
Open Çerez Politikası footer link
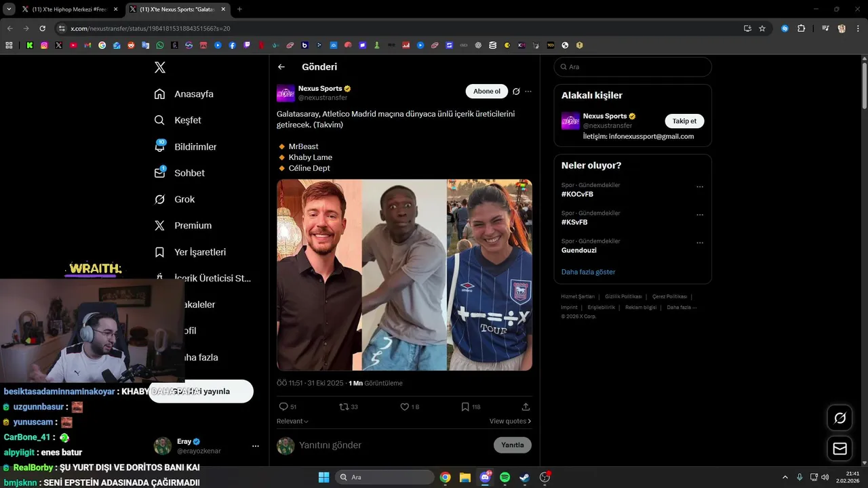670,297
